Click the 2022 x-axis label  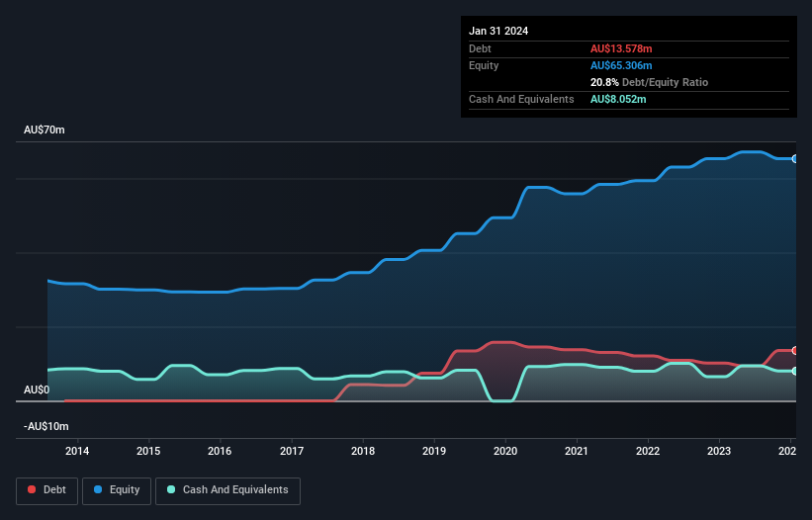[648, 451]
